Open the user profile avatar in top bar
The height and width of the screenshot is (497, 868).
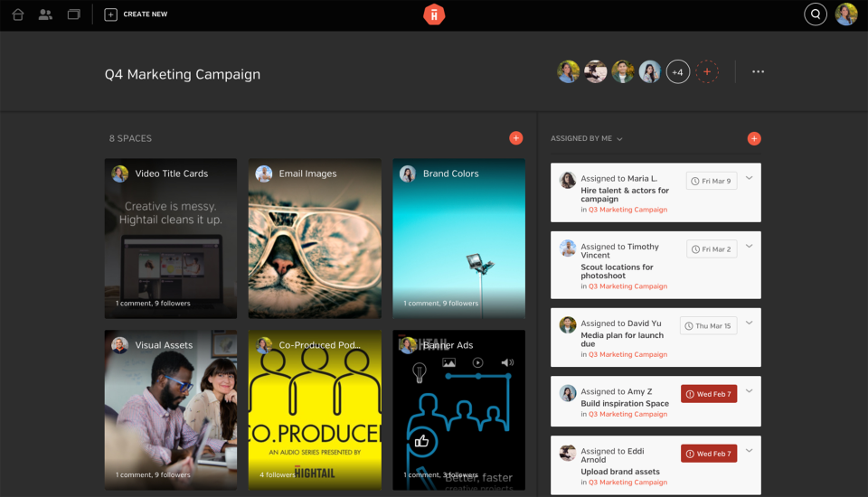846,14
